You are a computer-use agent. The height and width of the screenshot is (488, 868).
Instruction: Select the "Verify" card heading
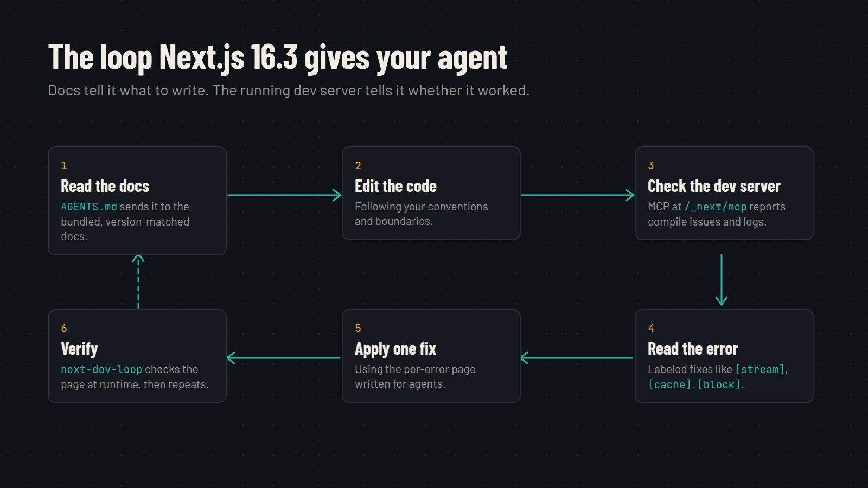click(79, 349)
